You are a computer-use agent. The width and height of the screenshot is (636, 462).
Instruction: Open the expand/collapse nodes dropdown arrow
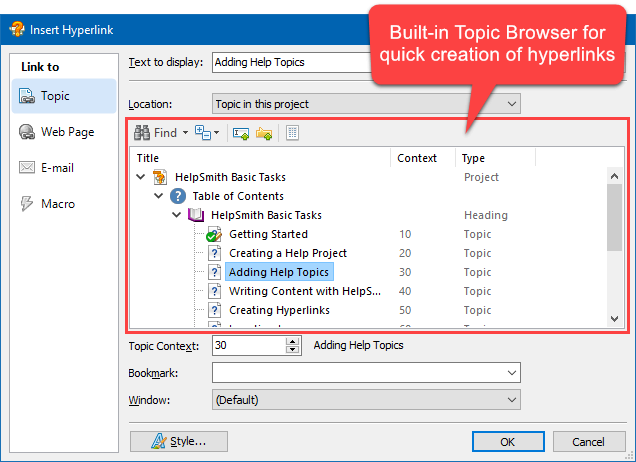pyautogui.click(x=217, y=133)
